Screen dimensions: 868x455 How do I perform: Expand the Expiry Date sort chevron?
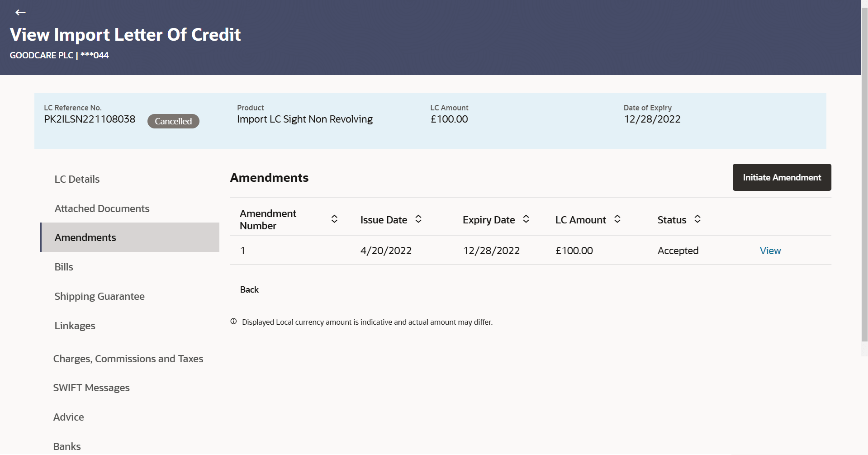[x=526, y=219]
